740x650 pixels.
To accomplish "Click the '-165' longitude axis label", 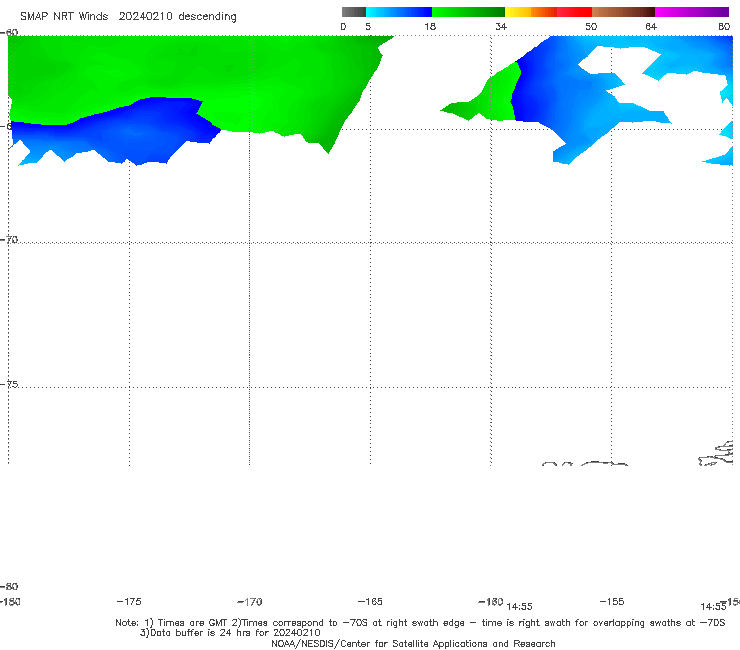I will pos(370,601).
